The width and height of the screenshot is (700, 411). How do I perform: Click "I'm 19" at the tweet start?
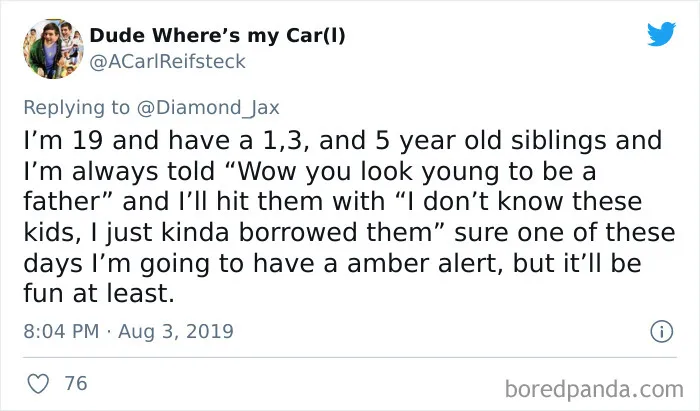click(x=63, y=140)
